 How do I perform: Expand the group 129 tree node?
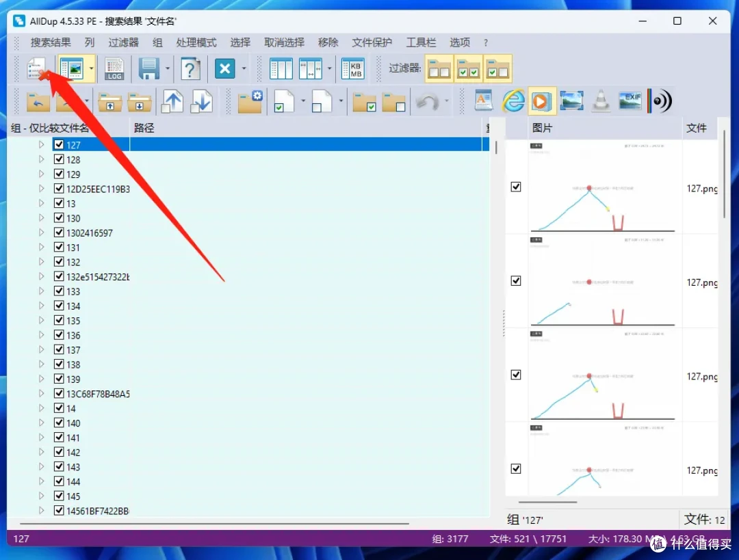tap(42, 174)
